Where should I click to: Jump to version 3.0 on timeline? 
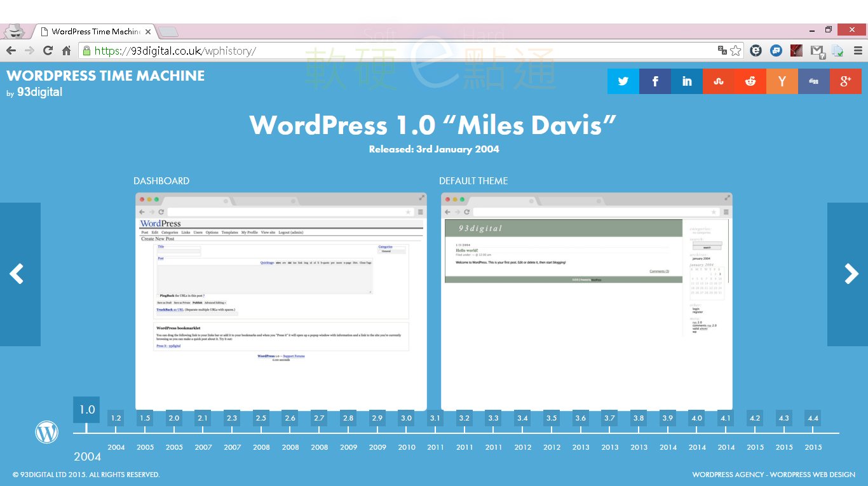click(407, 418)
